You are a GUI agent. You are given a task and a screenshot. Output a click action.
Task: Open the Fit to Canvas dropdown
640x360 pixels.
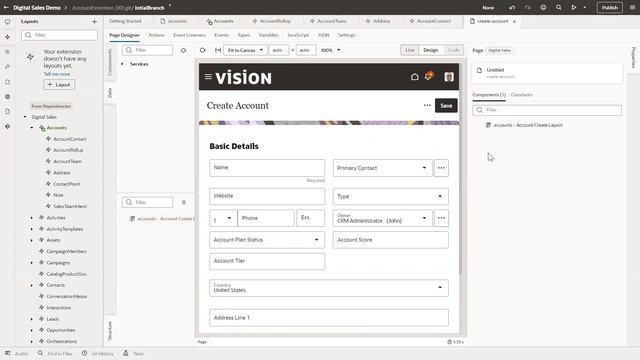[245, 50]
